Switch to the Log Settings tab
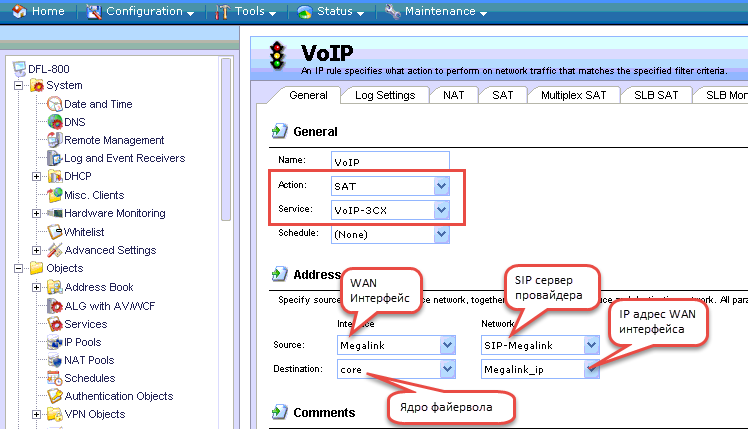 click(385, 95)
